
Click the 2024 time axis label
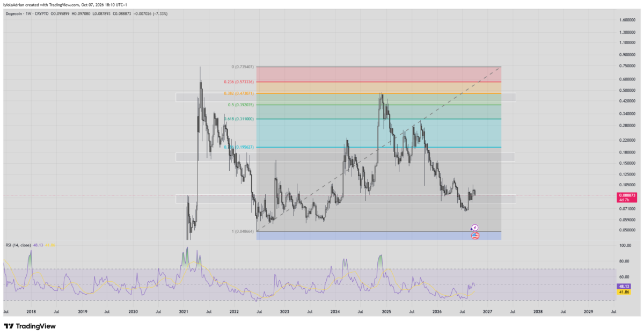click(335, 311)
